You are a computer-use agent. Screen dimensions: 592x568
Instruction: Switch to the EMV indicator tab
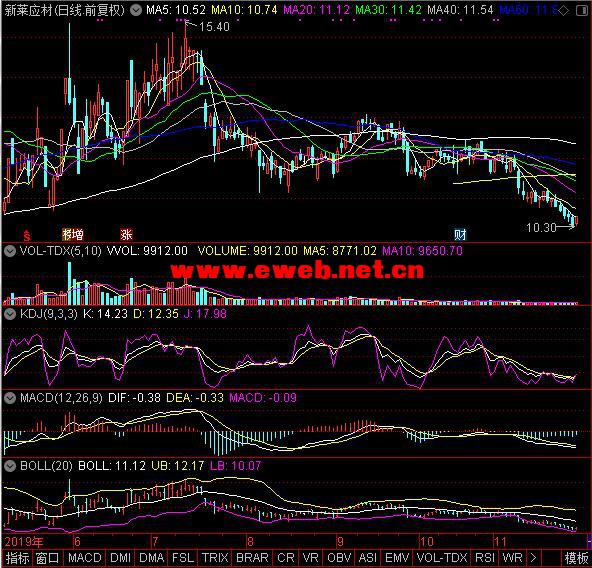397,558
